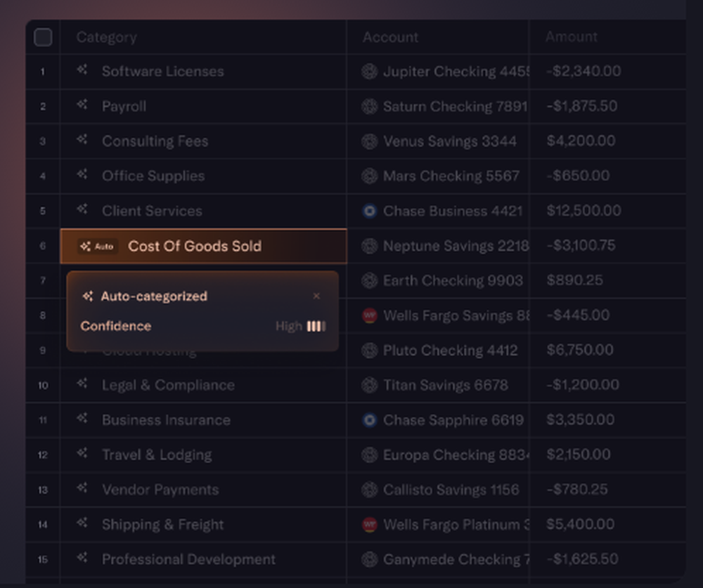Open the Vendor Payments category cell
This screenshot has width=703, height=588.
[x=204, y=490]
